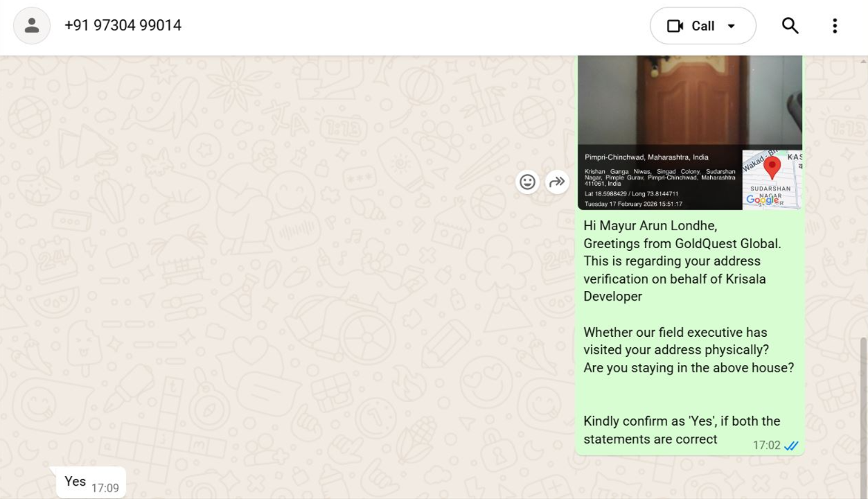Open search in this chat
Image resolution: width=868 pixels, height=499 pixels.
click(x=790, y=26)
